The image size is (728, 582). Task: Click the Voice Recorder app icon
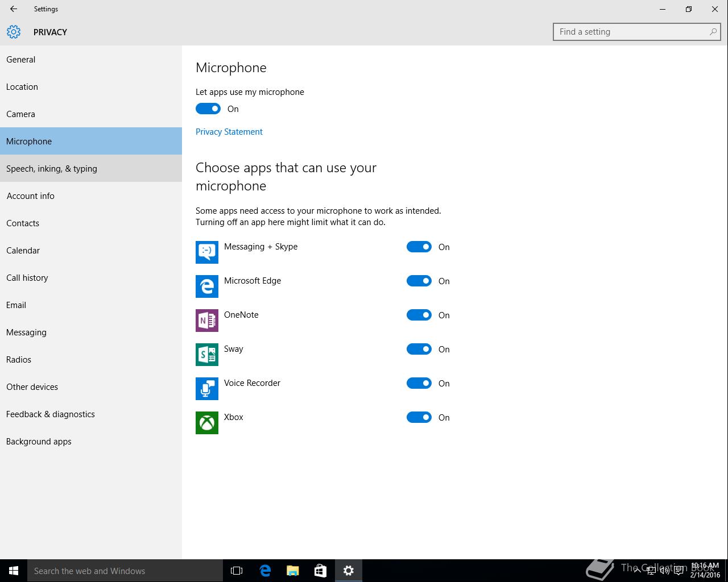pyautogui.click(x=207, y=389)
